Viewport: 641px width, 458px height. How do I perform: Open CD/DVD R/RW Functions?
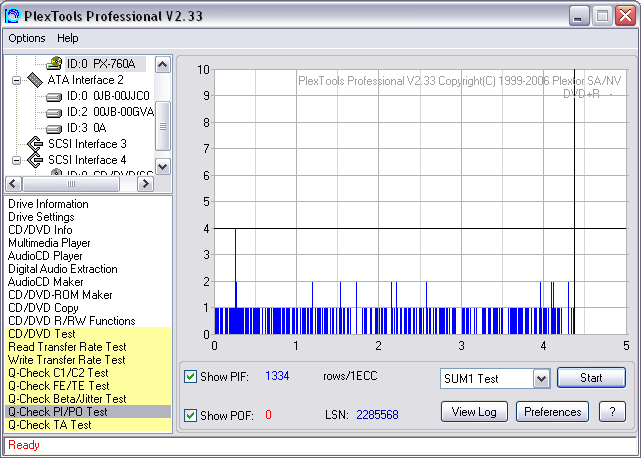(x=72, y=321)
